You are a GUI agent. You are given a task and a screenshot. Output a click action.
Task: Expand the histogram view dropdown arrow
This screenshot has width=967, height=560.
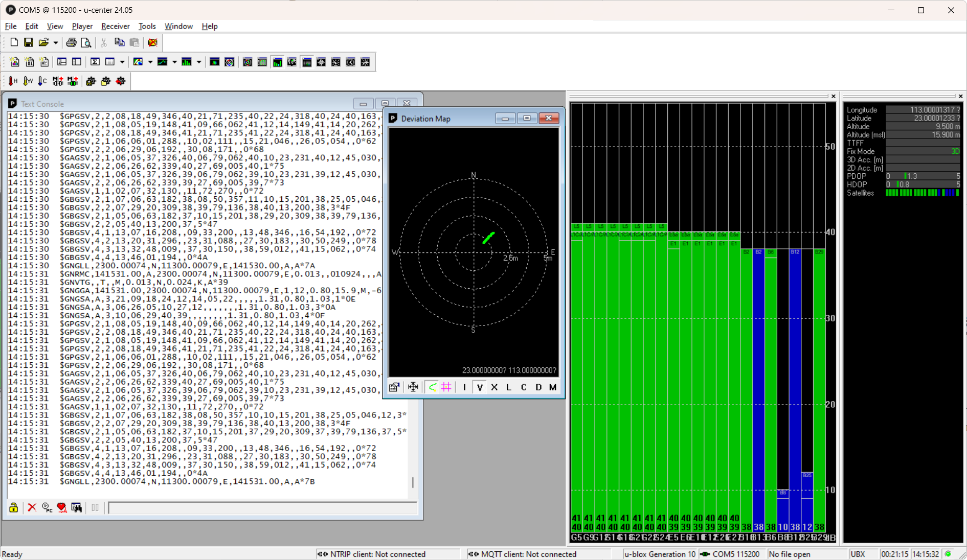(198, 62)
